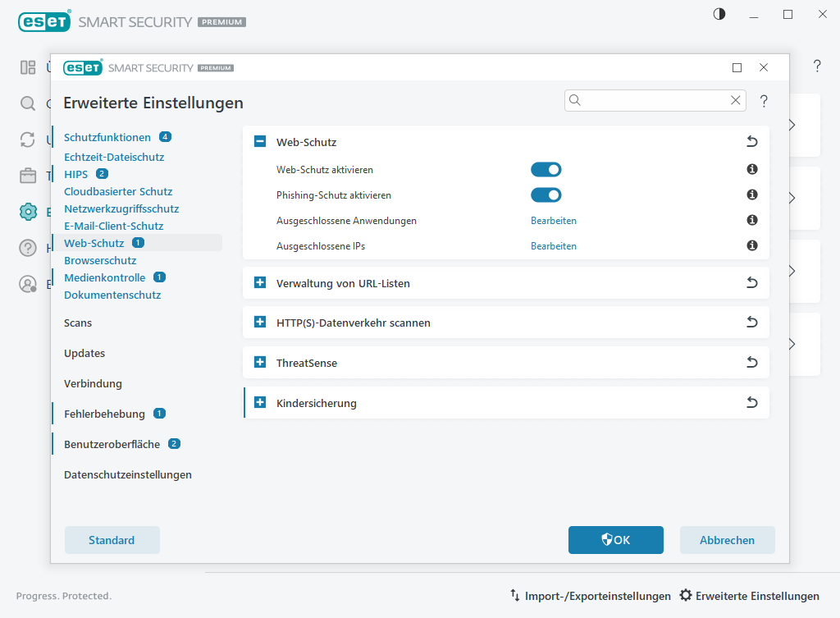Viewport: 840px width, 618px height.
Task: Show info for Phishing-Schutz aktivieren
Action: 751,195
